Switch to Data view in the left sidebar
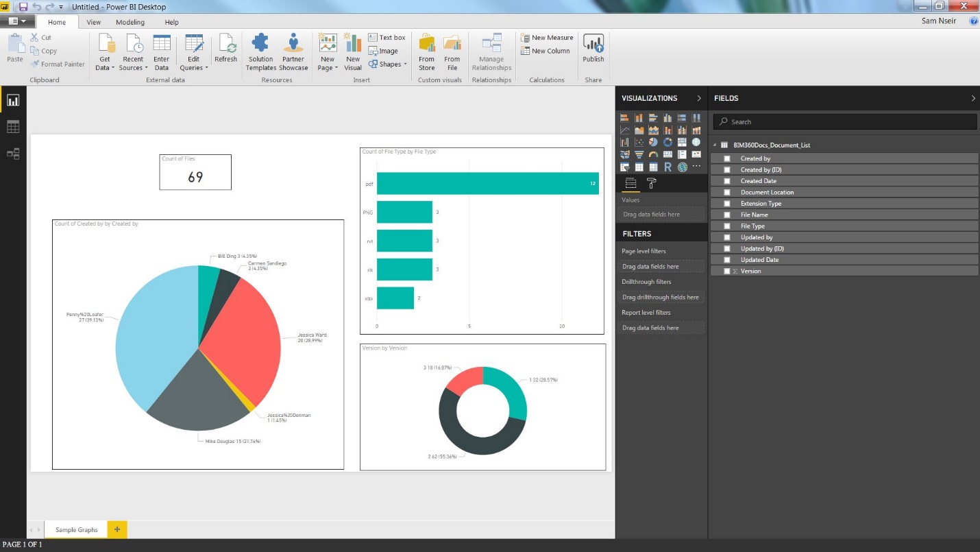Viewport: 980px width, 552px height. coord(13,126)
